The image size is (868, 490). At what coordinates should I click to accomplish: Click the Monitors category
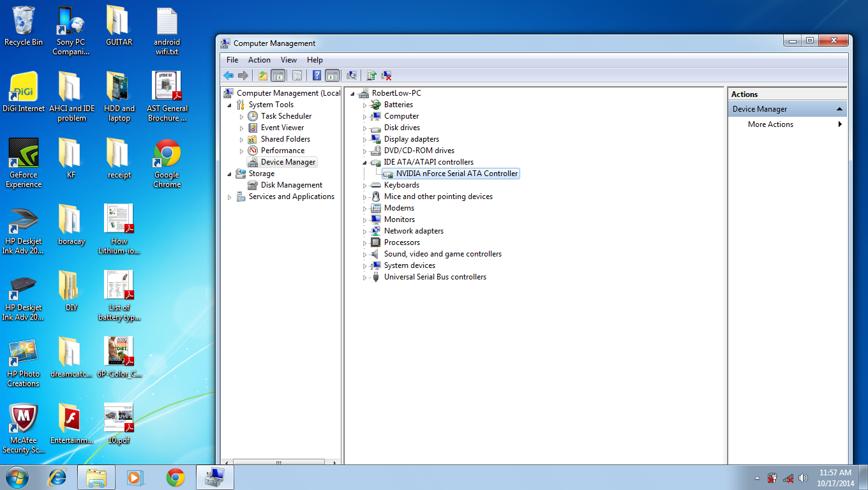[400, 219]
